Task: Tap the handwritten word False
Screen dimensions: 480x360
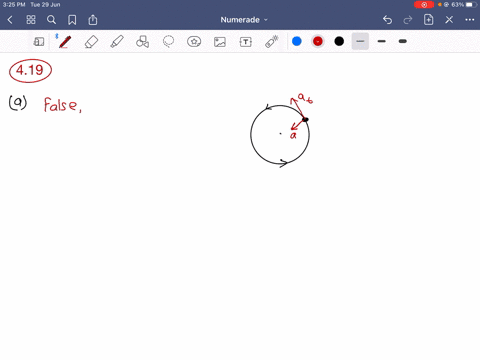Action: [60, 105]
